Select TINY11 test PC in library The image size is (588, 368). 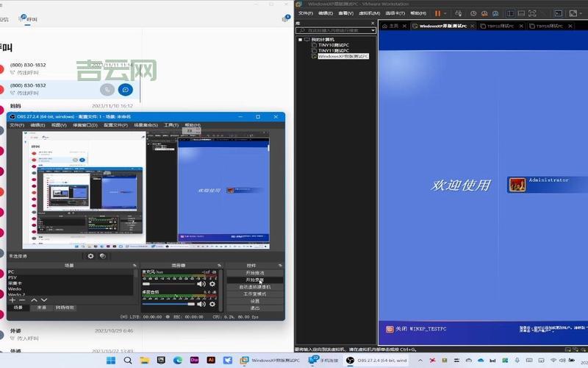(334, 50)
